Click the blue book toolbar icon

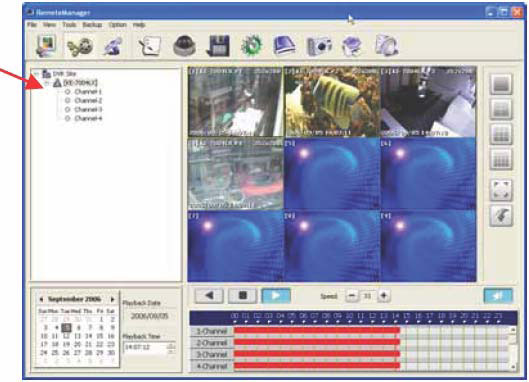(x=284, y=46)
